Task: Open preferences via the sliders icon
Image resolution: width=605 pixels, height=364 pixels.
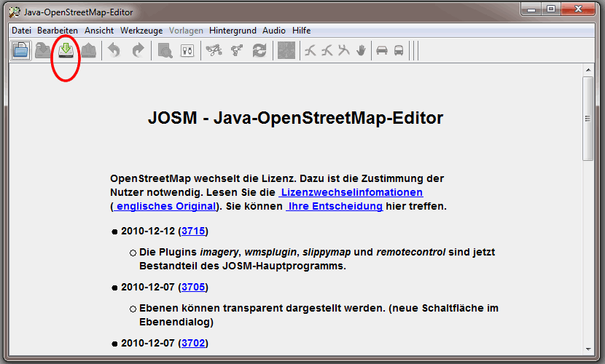Action: tap(187, 50)
